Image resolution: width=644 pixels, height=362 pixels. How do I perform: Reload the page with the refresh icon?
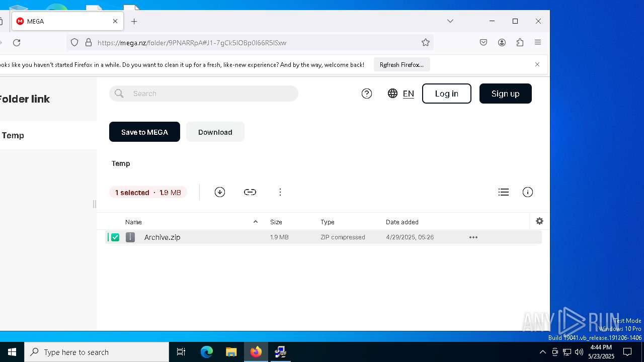coord(17,43)
